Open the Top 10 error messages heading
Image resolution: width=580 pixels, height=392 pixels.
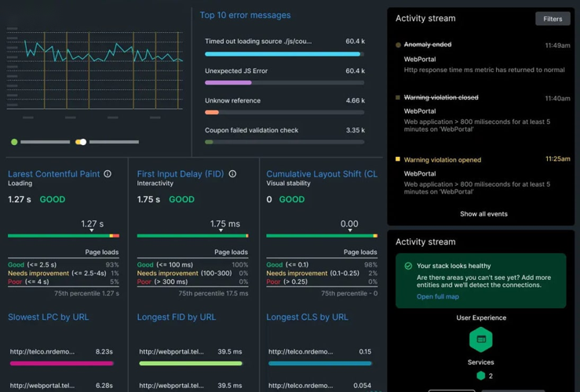pos(245,15)
